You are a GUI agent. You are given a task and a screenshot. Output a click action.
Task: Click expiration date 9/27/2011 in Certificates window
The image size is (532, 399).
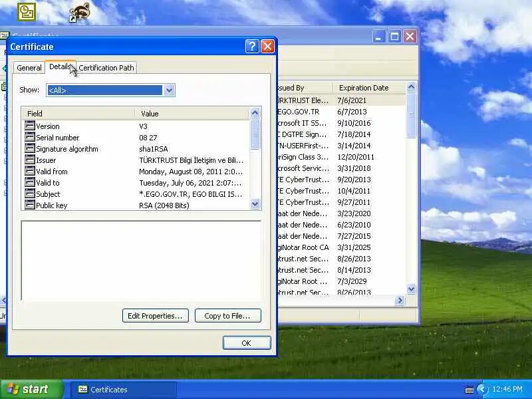pos(354,202)
